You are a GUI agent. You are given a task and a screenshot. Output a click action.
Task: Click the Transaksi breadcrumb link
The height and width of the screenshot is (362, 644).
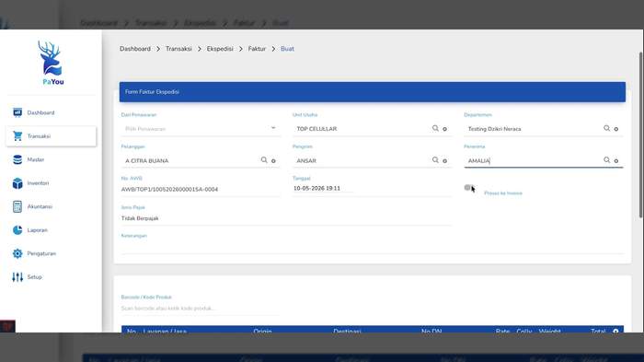click(178, 49)
